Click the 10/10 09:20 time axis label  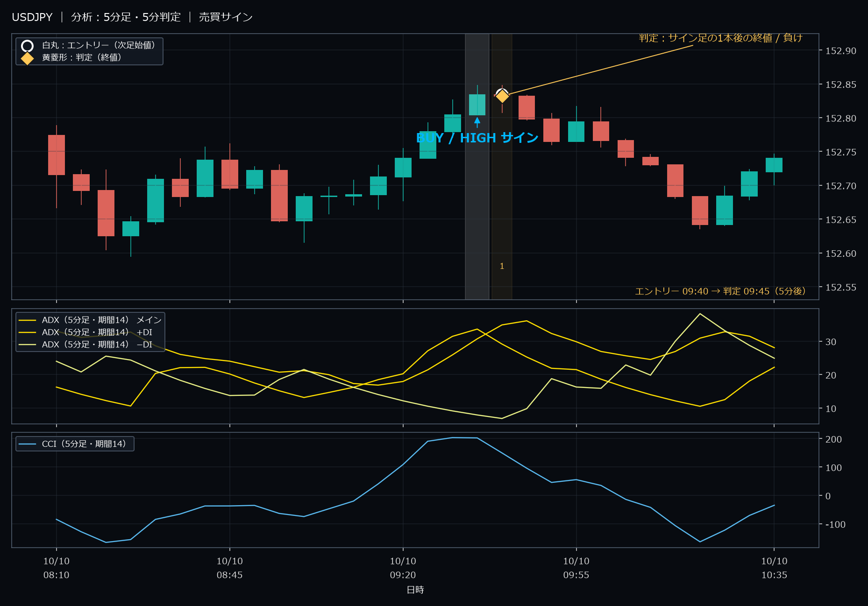click(x=403, y=568)
